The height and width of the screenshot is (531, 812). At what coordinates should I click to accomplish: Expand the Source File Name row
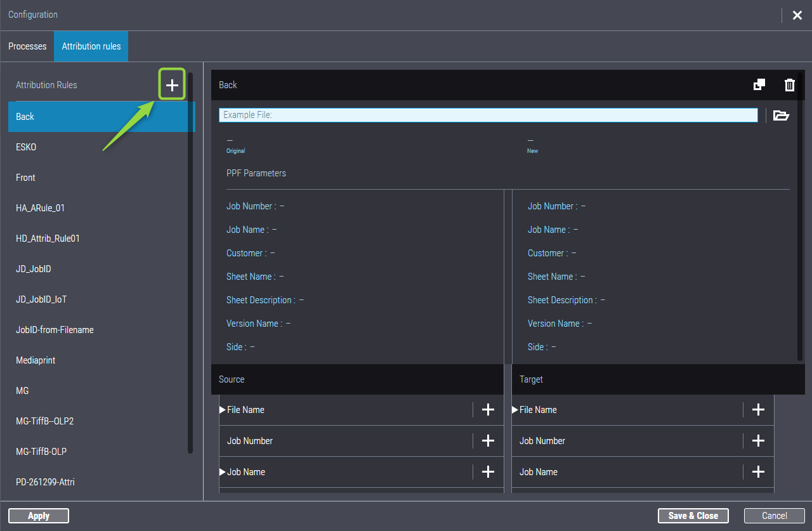click(x=223, y=410)
